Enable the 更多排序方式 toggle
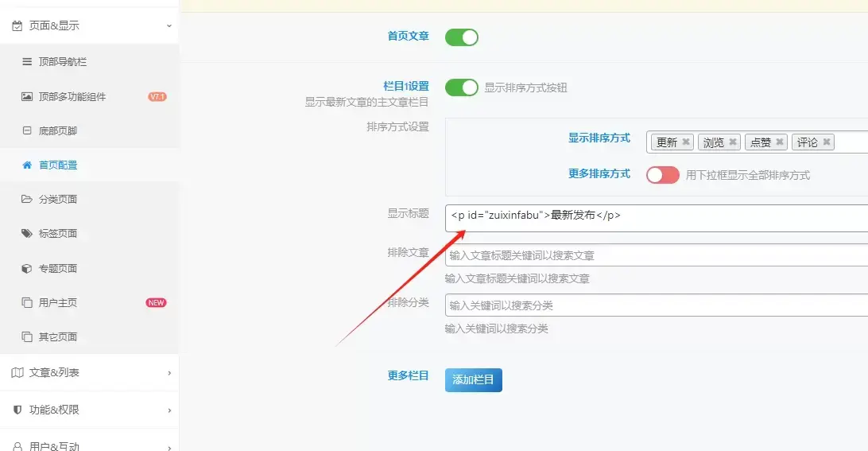Image resolution: width=868 pixels, height=451 pixels. point(662,175)
